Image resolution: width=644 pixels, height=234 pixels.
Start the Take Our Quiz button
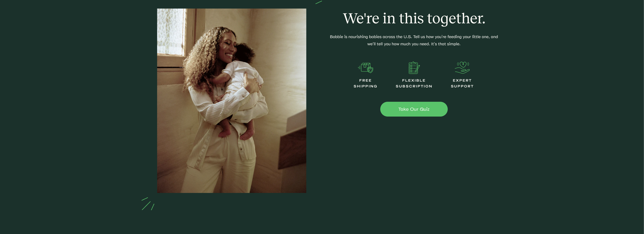coord(414,109)
